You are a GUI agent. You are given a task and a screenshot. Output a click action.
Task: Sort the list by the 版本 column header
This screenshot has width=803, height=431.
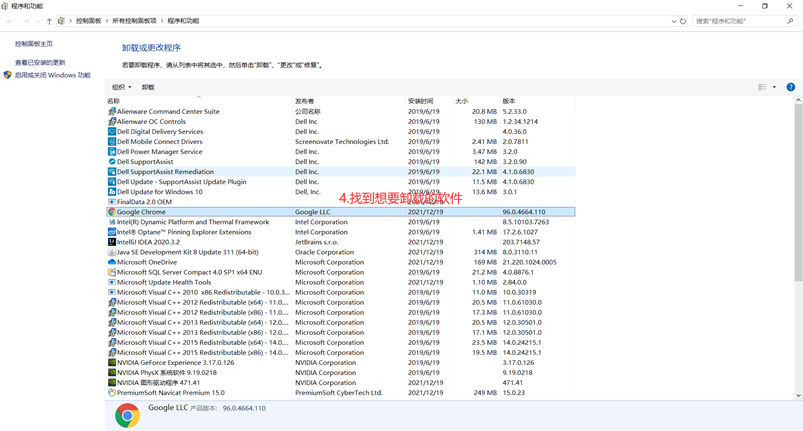(537, 101)
